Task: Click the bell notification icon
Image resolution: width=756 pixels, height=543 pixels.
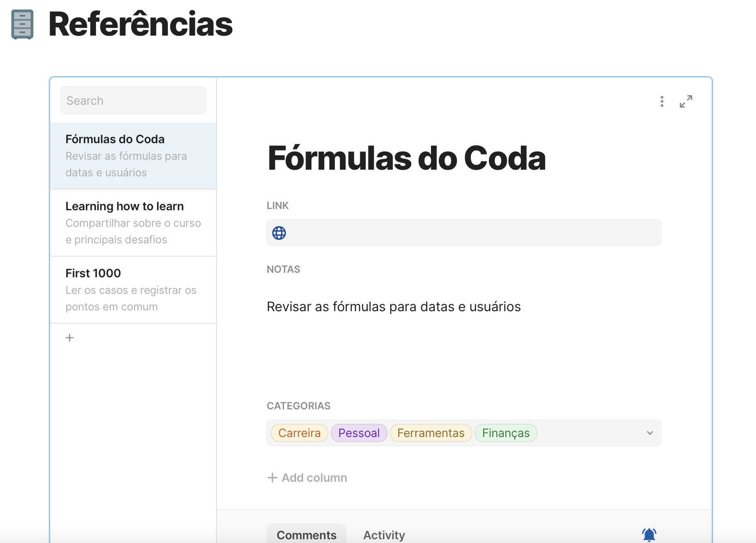Action: 649,534
